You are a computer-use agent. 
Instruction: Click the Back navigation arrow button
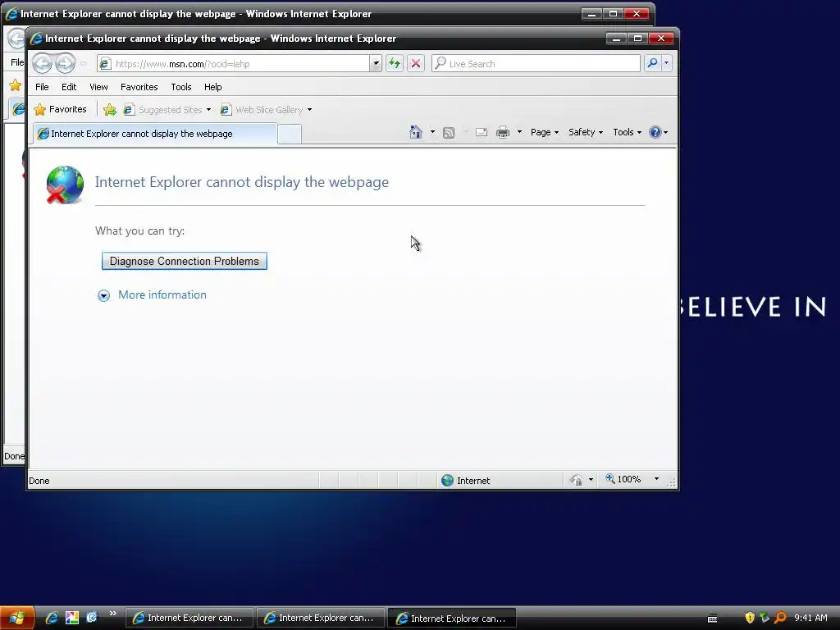pos(43,63)
